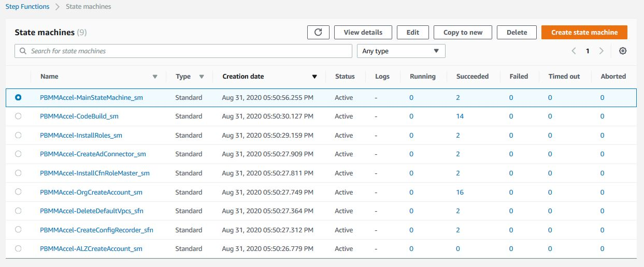Screen dimensions: 644x267
Task: Select the PBMMAccel-OrgCreateAccount_sm radio button
Action: pos(19,192)
